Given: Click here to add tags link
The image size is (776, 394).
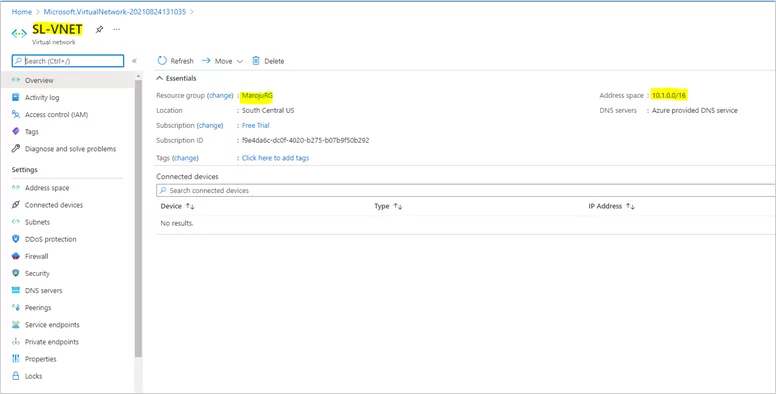Looking at the screenshot, I should [x=275, y=158].
